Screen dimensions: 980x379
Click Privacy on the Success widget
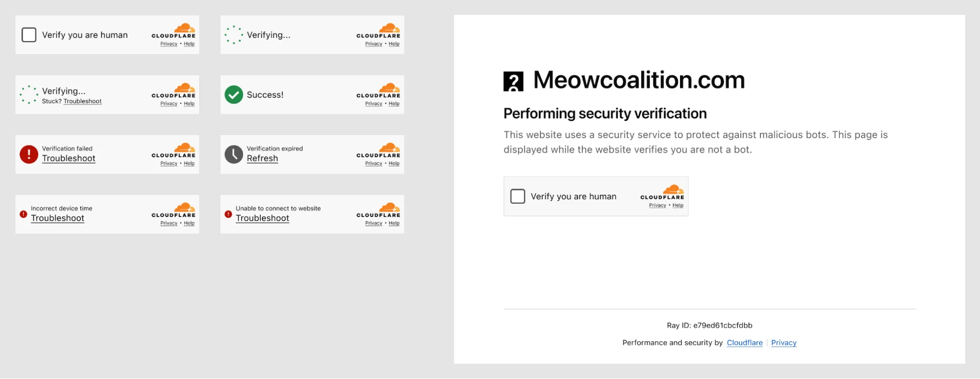373,103
